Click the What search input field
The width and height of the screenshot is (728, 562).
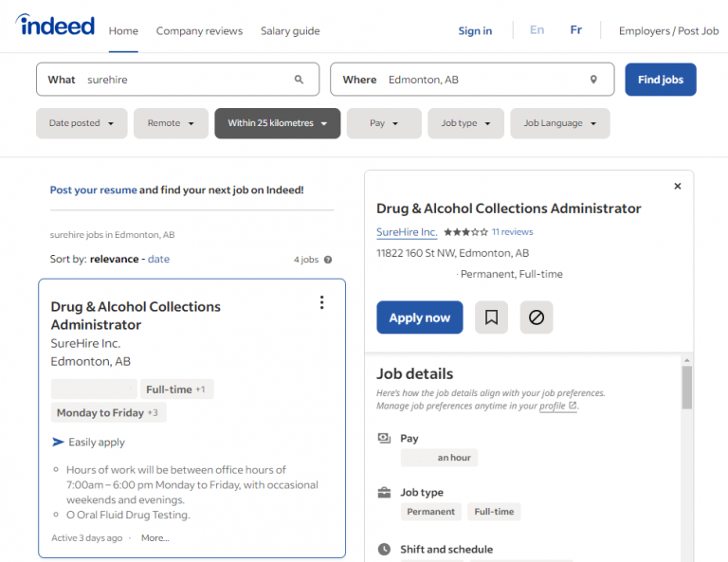coord(178,80)
